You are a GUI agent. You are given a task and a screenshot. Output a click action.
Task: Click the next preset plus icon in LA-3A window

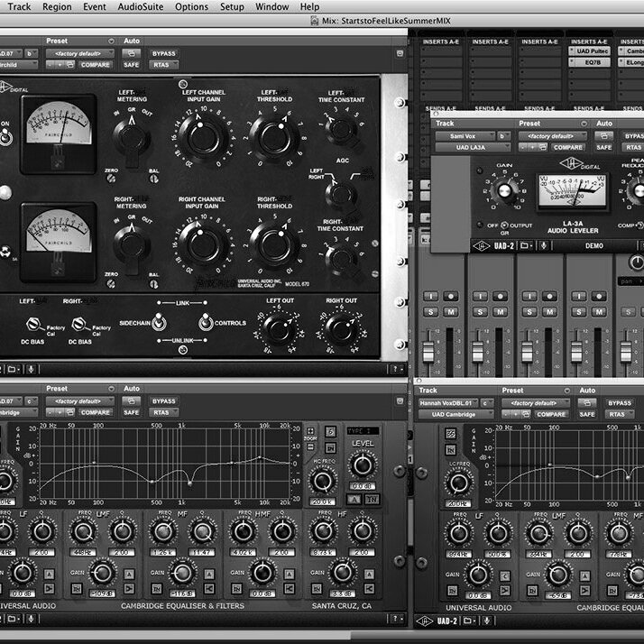pos(533,147)
